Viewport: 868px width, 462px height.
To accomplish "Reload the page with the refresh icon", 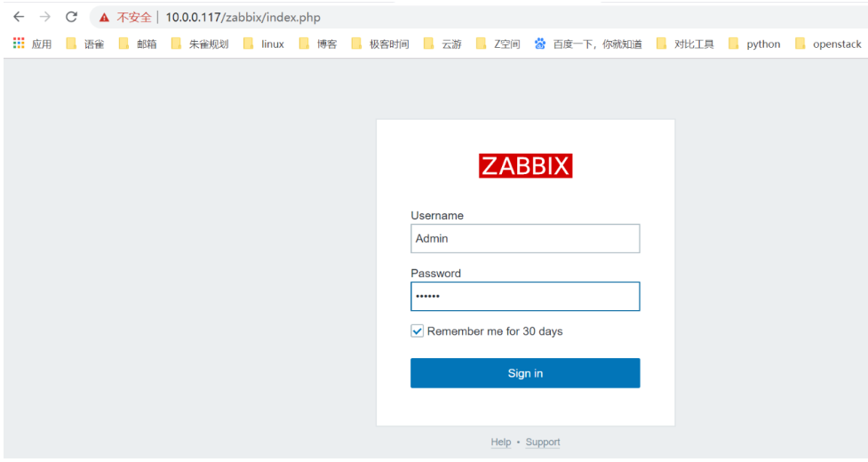I will 71,17.
